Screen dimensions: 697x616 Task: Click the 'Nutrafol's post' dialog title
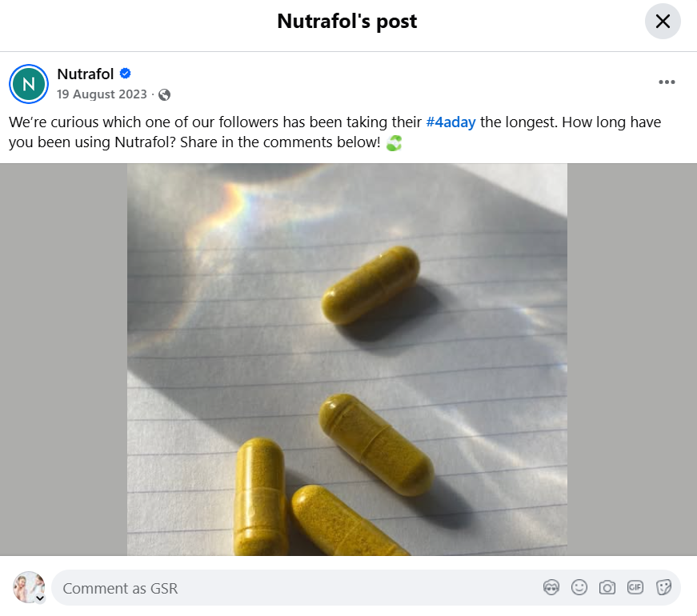click(x=347, y=22)
